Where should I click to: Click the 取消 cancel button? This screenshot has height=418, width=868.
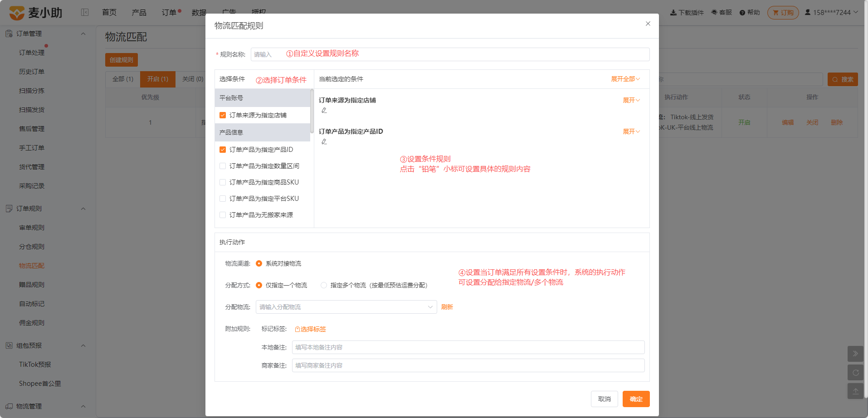(605, 399)
